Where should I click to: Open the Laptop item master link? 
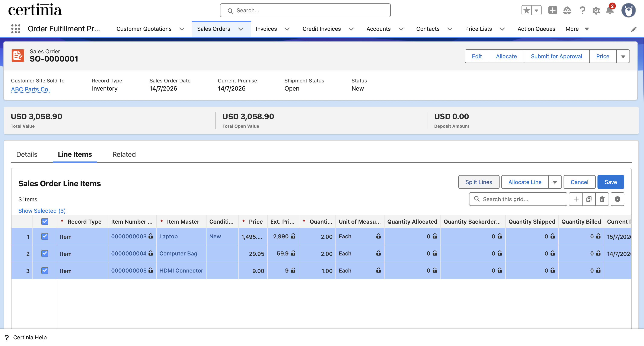(x=169, y=236)
